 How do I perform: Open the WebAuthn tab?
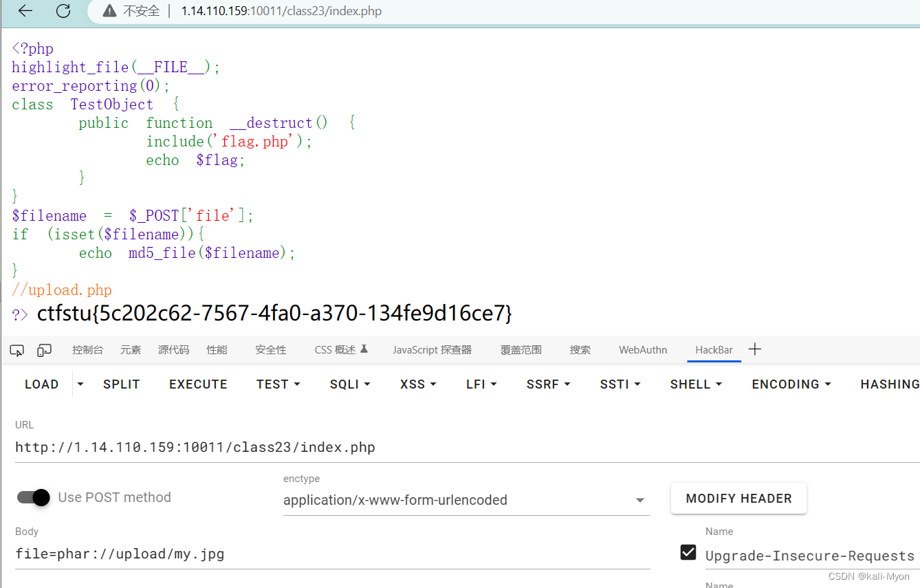pos(643,350)
